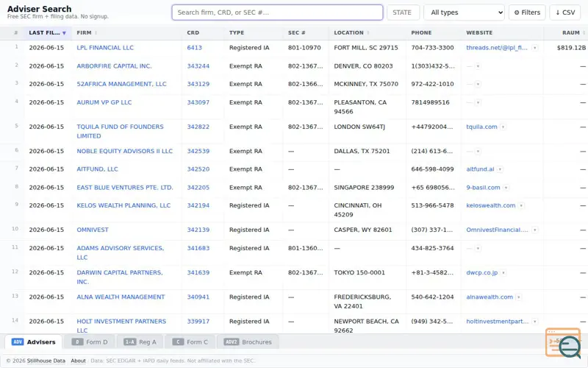Expand dropdown next to dwcp.co.jp
588x368 pixels.
pyautogui.click(x=503, y=272)
